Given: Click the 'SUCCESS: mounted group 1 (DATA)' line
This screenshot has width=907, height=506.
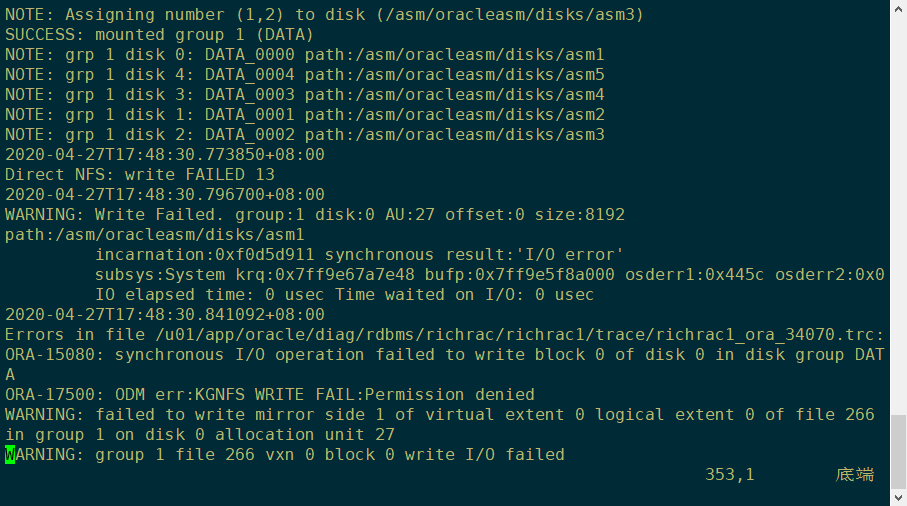Looking at the screenshot, I should (159, 35).
